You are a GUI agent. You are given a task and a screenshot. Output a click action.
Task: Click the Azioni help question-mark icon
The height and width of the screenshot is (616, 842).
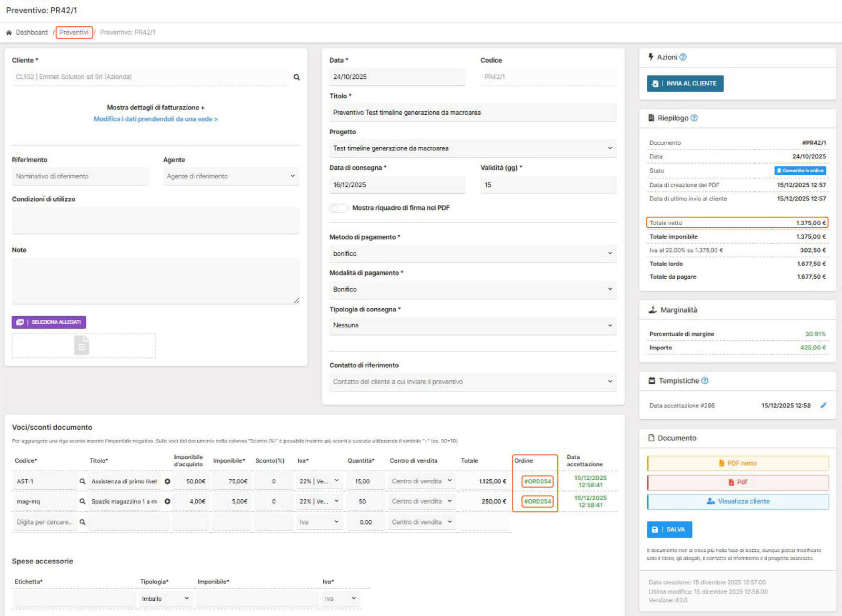pos(683,57)
